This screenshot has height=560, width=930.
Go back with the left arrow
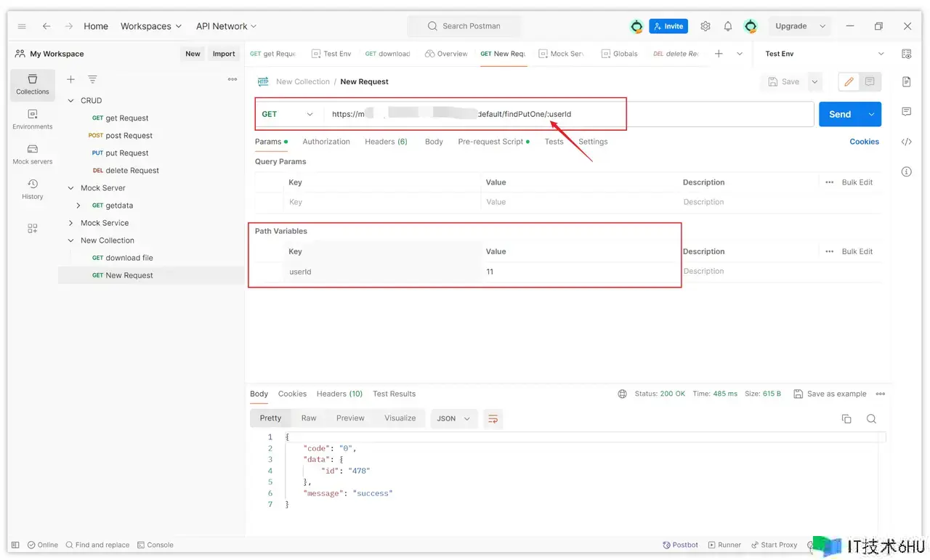[46, 26]
